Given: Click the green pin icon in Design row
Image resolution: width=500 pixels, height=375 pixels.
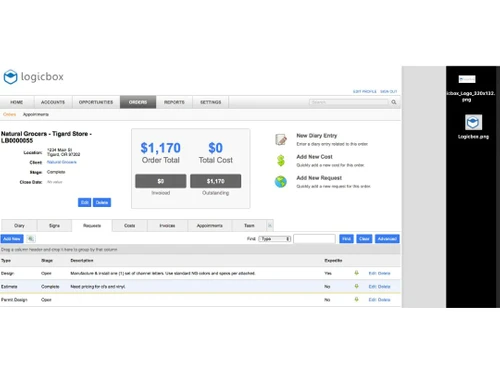Looking at the screenshot, I should pos(356,273).
